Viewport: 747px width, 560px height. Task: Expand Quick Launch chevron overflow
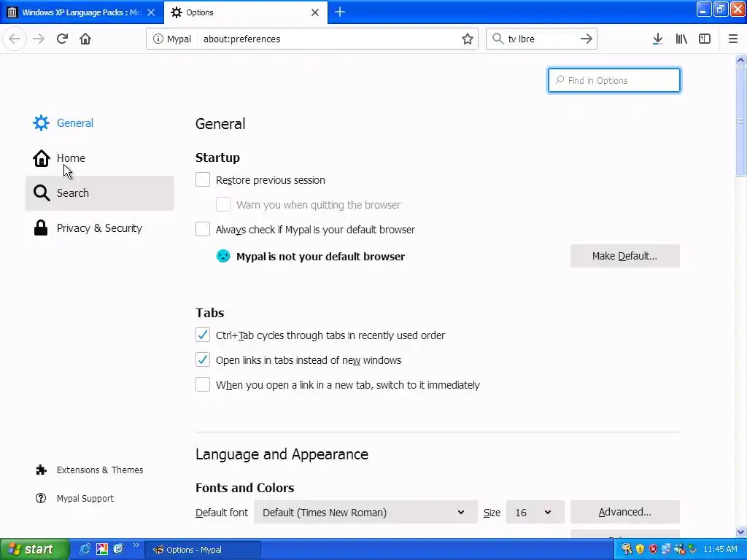pyautogui.click(x=136, y=545)
